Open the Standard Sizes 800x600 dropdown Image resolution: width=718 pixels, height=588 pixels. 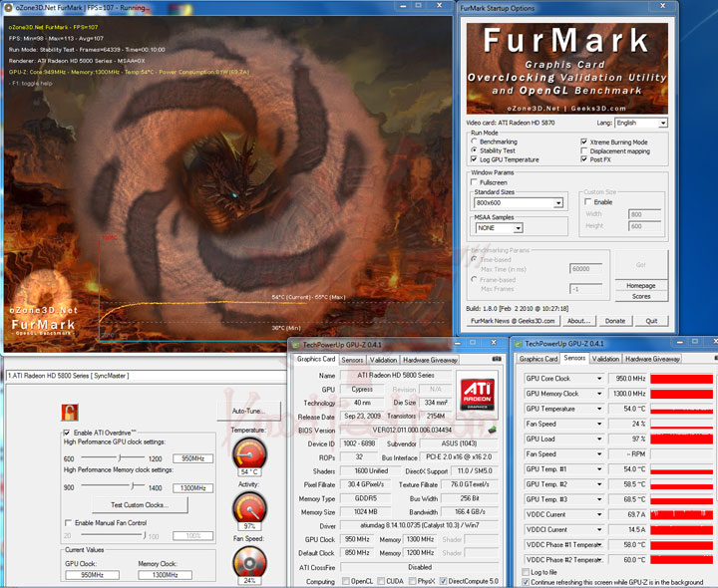557,202
